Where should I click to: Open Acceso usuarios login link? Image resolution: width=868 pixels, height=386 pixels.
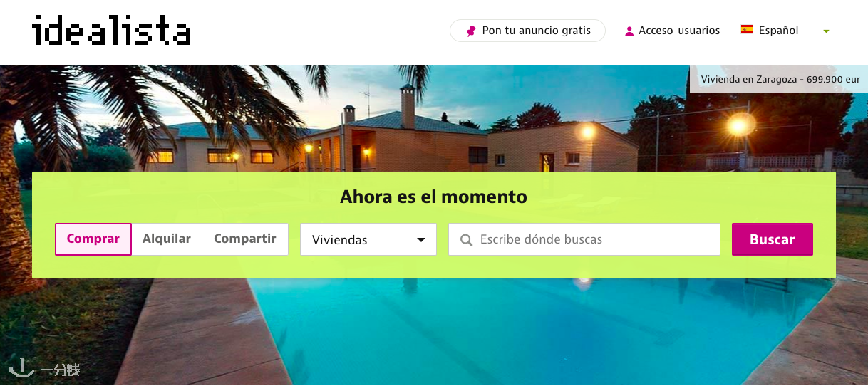tap(679, 31)
